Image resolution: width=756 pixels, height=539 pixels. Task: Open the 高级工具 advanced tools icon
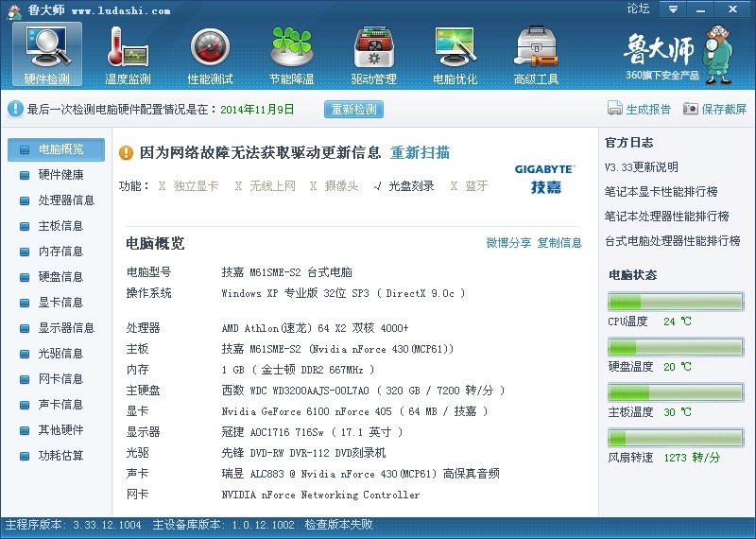(x=536, y=47)
